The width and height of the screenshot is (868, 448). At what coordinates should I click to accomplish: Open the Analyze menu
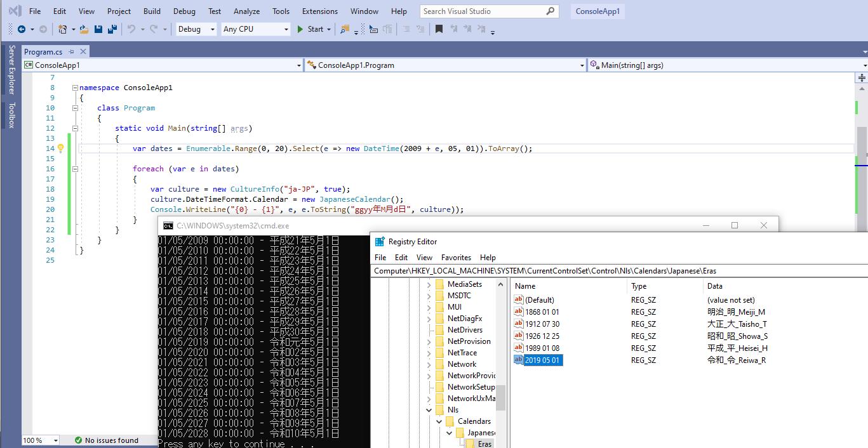click(x=246, y=11)
